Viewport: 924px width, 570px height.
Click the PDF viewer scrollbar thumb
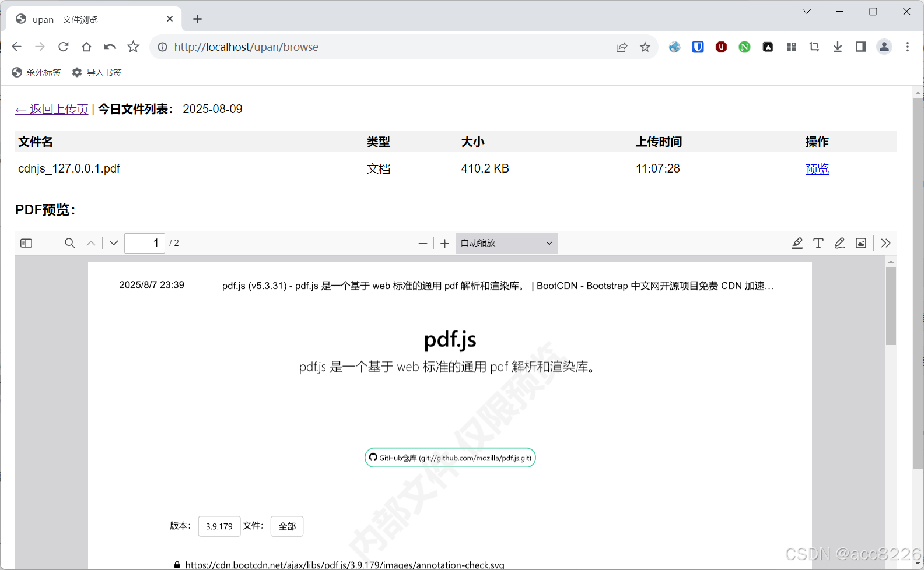pyautogui.click(x=891, y=306)
